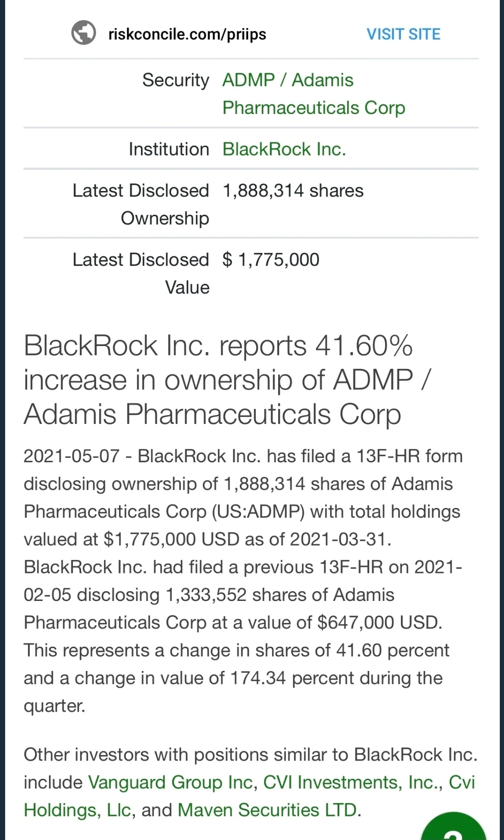Open the ADMP / Adamis Pharmaceuticals Corp link
Screen dimensions: 504x840
click(313, 94)
